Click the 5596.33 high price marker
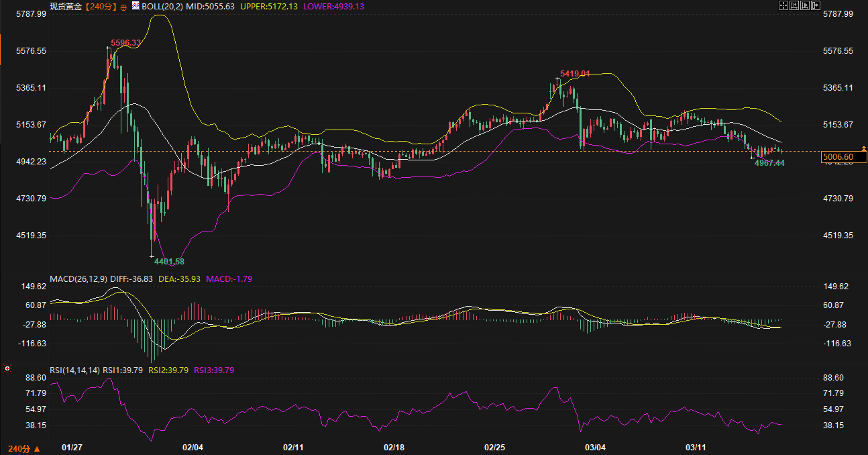 pos(125,43)
